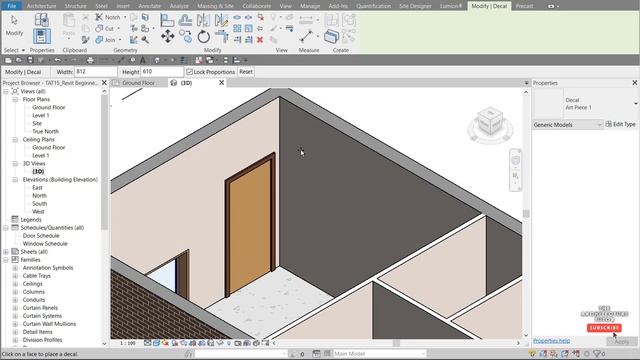The image size is (640, 360).
Task: Click the red SUBSCRIBE button
Action: click(x=604, y=328)
